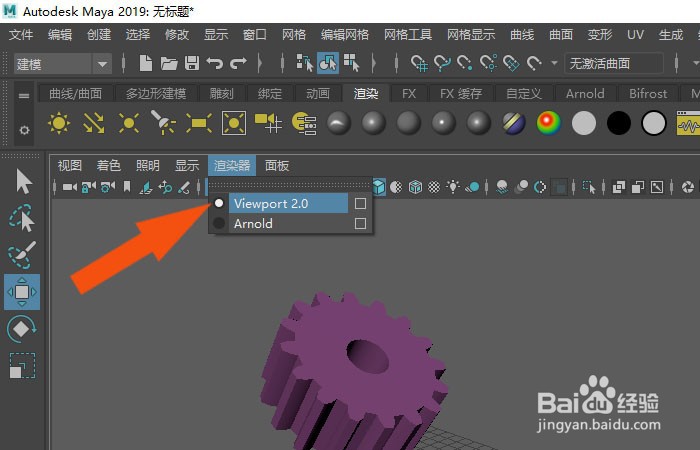The height and width of the screenshot is (450, 700).
Task: Select by hierarchy mode icon
Action: click(x=305, y=63)
